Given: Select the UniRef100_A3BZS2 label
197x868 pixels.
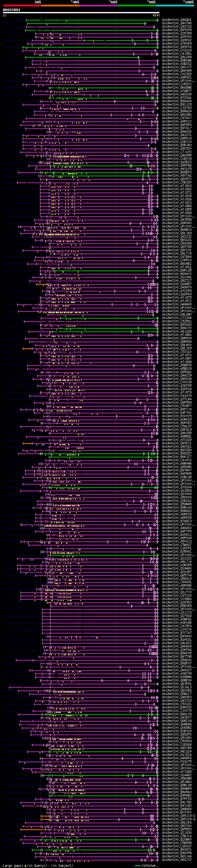Looking at the screenshot, I should [x=177, y=64].
